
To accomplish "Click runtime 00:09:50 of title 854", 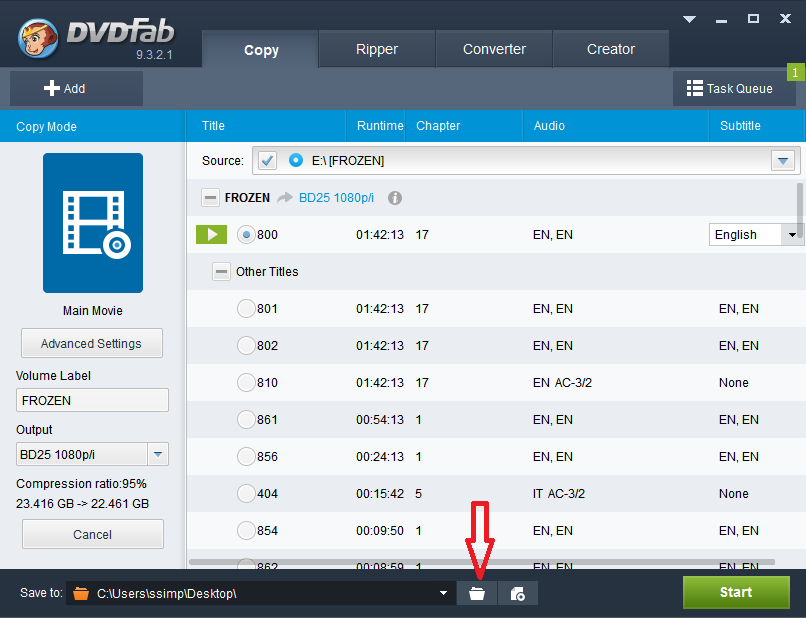I will (380, 531).
